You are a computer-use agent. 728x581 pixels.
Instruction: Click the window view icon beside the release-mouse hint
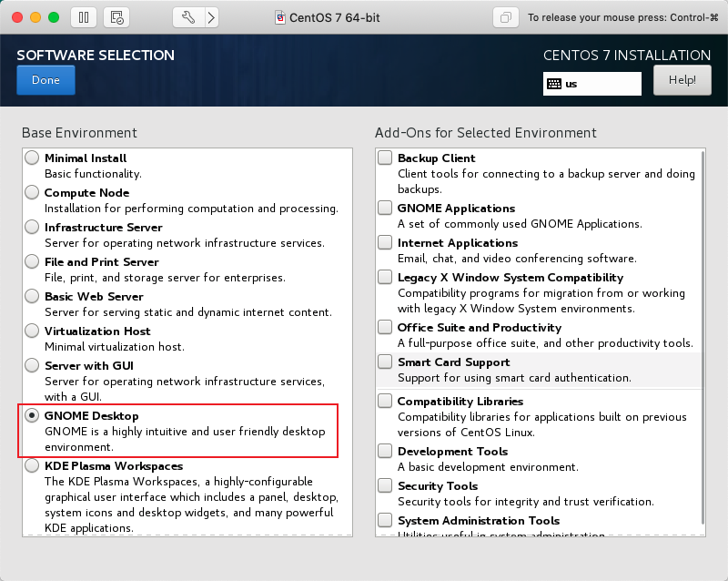pyautogui.click(x=506, y=17)
